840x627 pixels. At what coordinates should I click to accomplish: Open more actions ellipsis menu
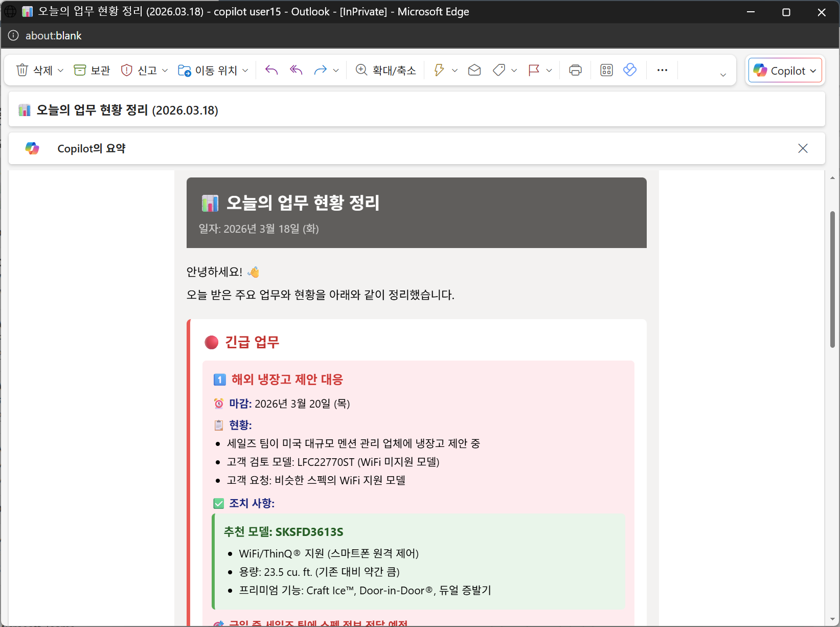point(662,70)
